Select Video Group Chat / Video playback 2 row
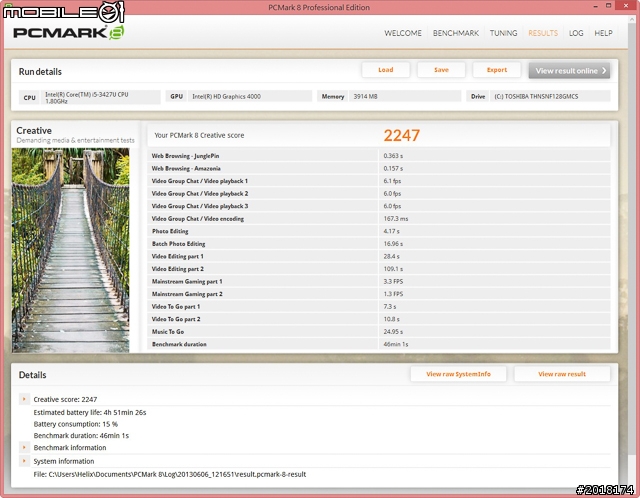The height and width of the screenshot is (498, 640). 378,193
